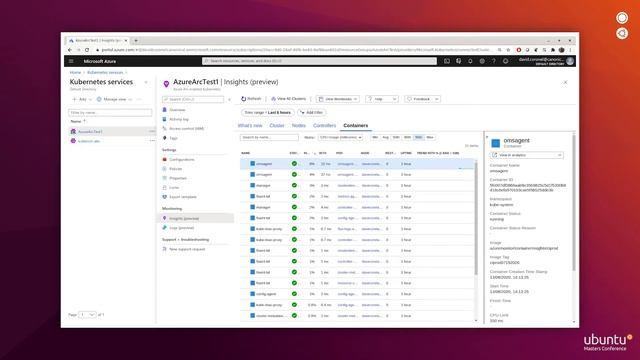Open the Metric CPU Usage dropdown
This screenshot has width=640, height=360.
pos(340,138)
